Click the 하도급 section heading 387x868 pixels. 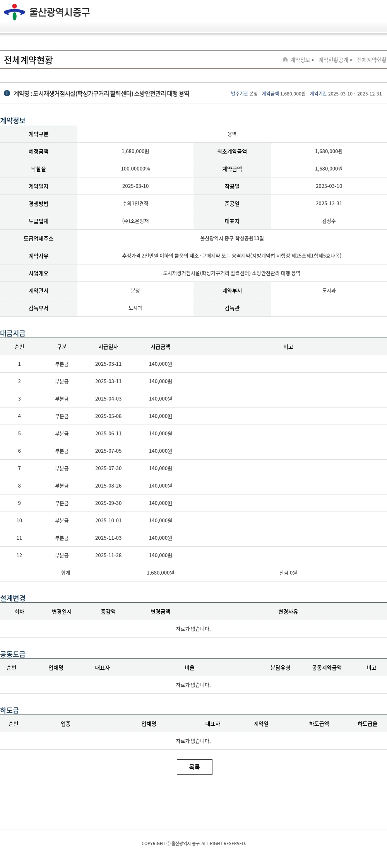(x=10, y=710)
